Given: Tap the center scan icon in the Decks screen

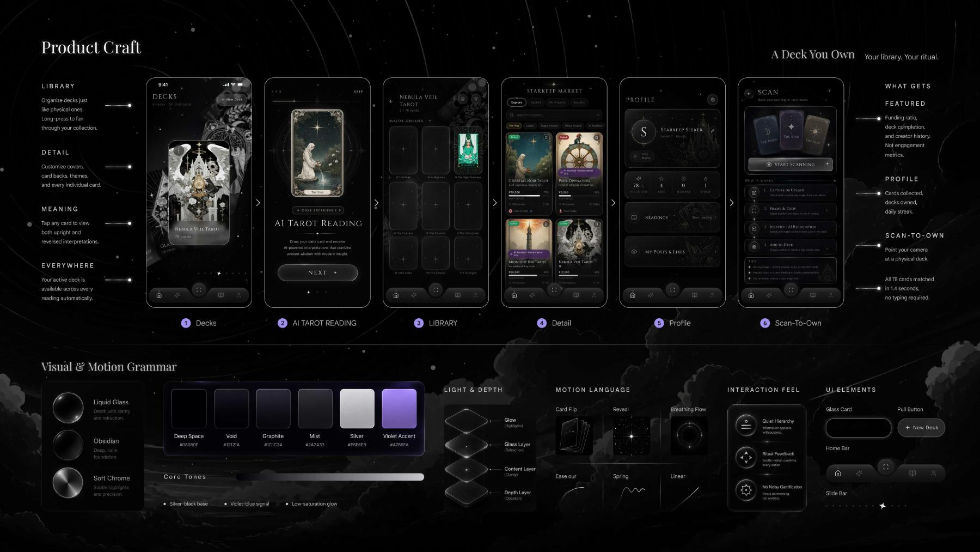Looking at the screenshot, I should 199,290.
